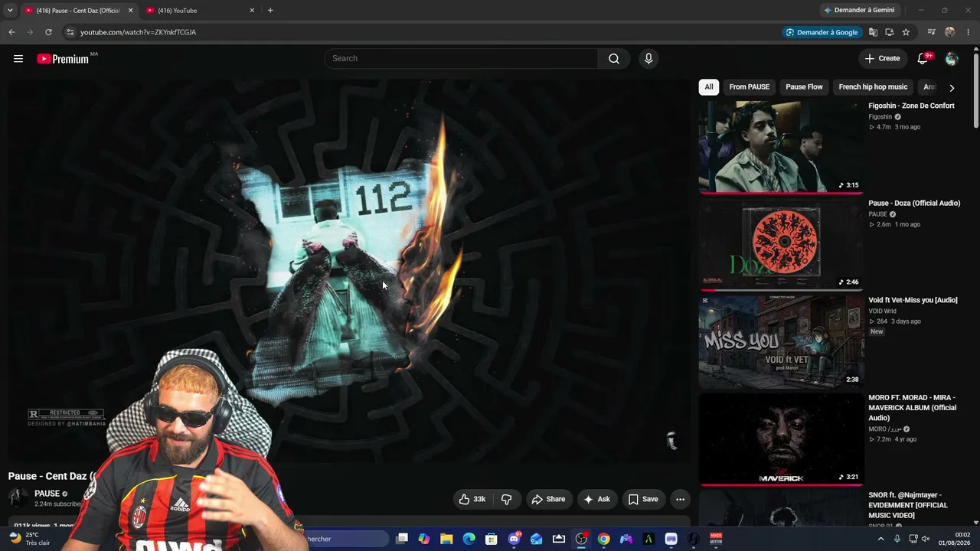Open 'Figoshin - Zone De Confort' title

[x=911, y=106]
